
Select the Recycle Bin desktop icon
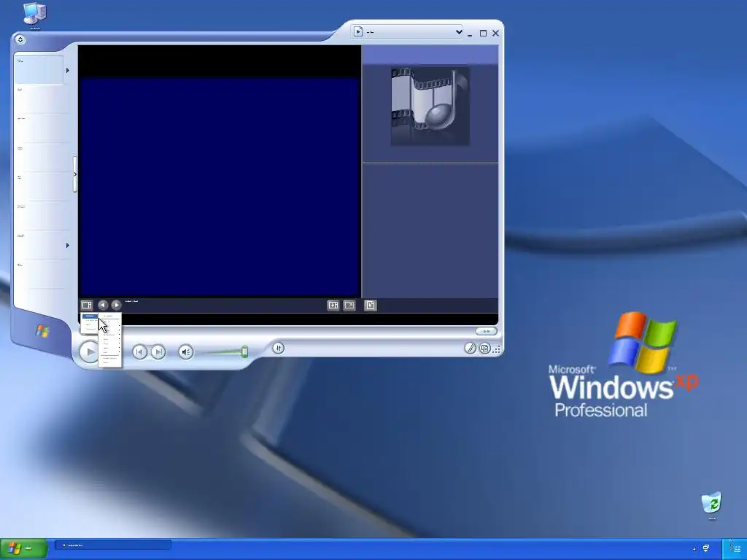coord(711,506)
